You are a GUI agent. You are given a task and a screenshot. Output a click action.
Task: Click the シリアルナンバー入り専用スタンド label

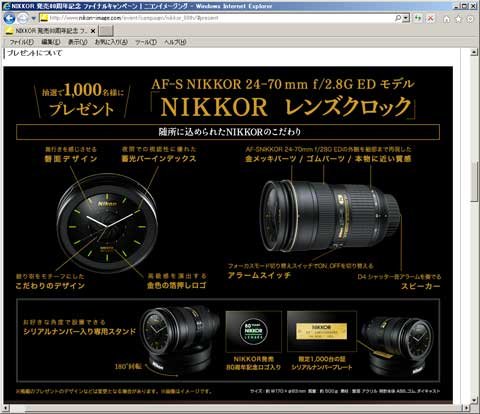tap(80, 332)
